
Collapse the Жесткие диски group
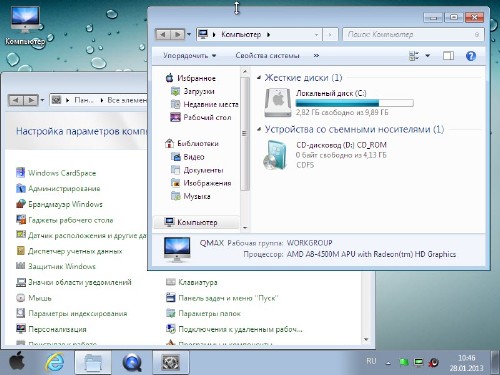pyautogui.click(x=259, y=78)
